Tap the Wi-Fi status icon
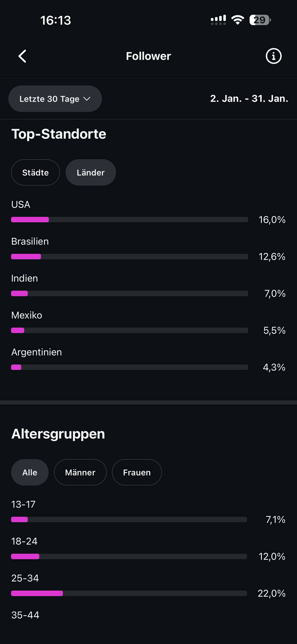The width and height of the screenshot is (297, 644). (238, 20)
